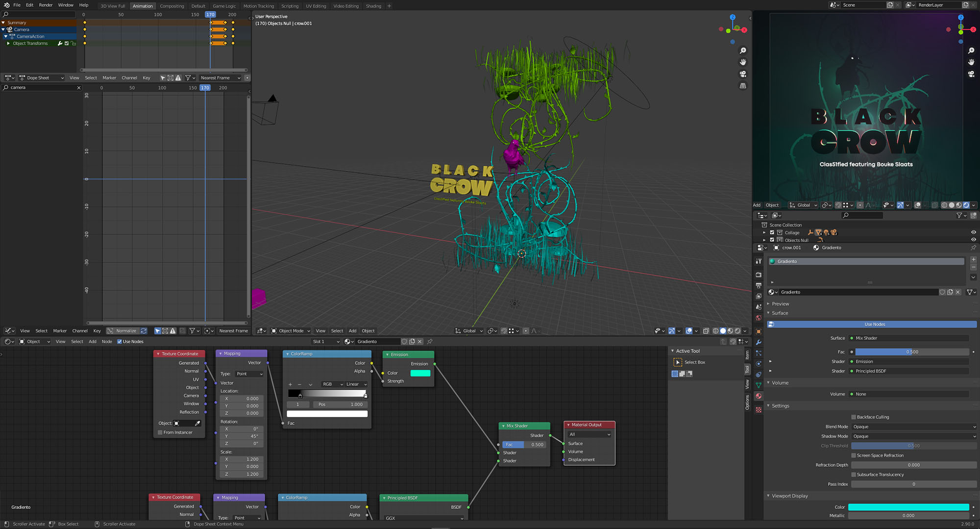Duplicate Gradiento material via new-copy icon in Properties
This screenshot has width=980, height=529.
pyautogui.click(x=950, y=292)
